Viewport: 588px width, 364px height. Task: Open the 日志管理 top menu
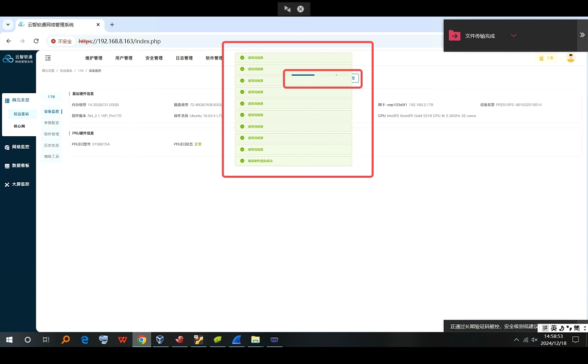[x=184, y=58]
